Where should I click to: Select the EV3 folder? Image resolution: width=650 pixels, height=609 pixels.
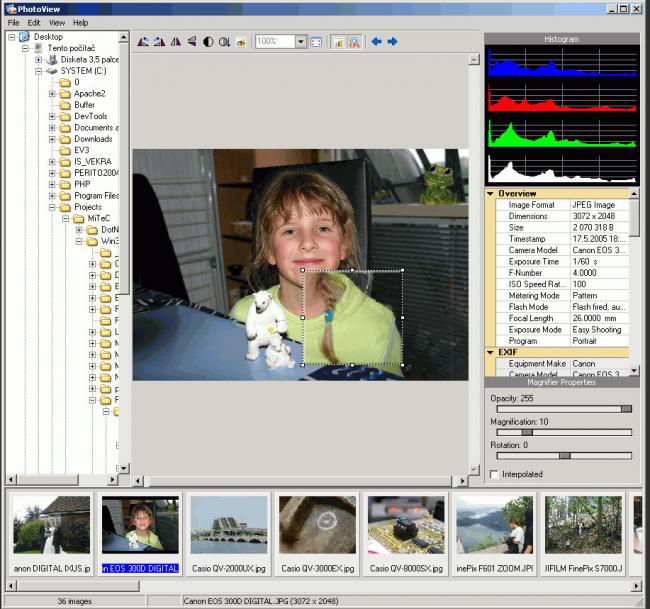(81, 150)
